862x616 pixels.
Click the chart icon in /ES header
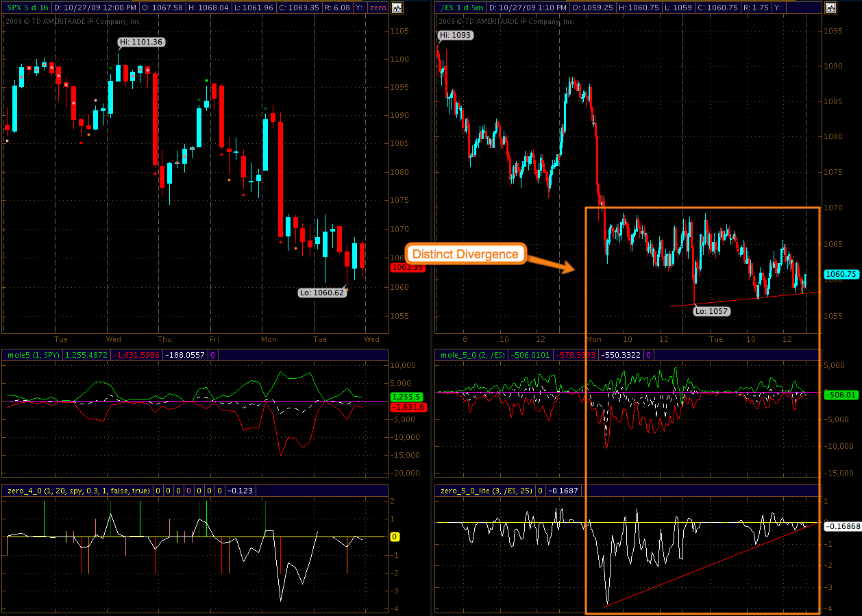[830, 8]
